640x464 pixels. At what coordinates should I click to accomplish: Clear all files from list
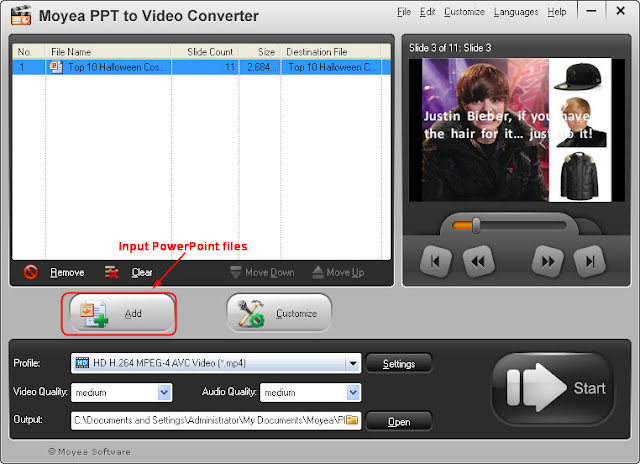pyautogui.click(x=142, y=272)
